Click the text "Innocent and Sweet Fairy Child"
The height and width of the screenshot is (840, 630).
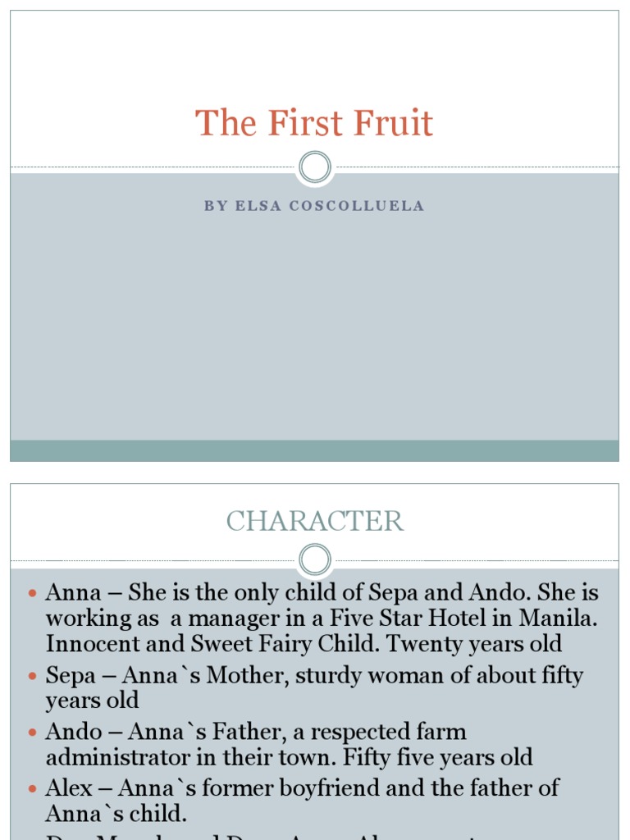[x=213, y=644]
